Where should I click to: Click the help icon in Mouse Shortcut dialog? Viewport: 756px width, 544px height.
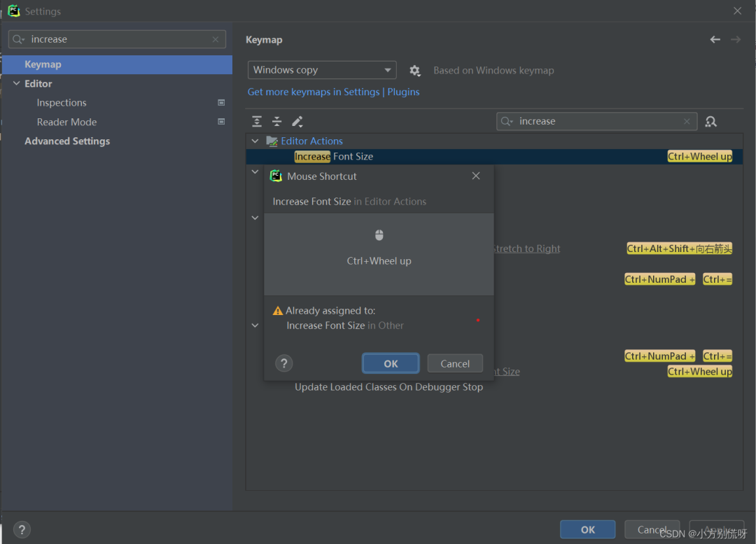pyautogui.click(x=283, y=363)
